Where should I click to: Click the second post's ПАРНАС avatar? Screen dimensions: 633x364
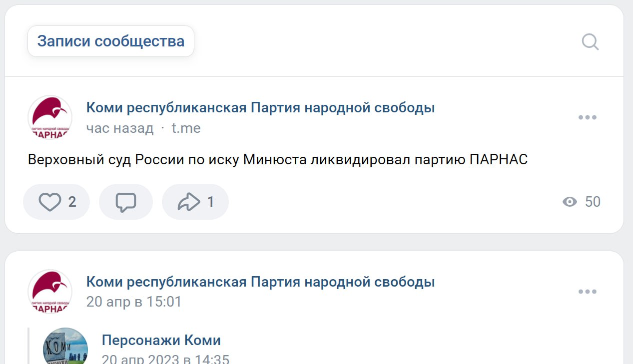[x=50, y=292]
